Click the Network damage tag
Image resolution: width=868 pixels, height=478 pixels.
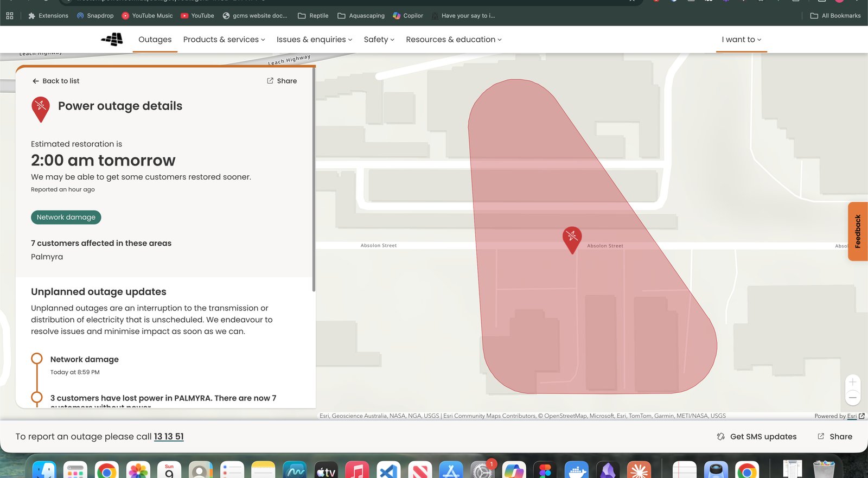pyautogui.click(x=66, y=217)
